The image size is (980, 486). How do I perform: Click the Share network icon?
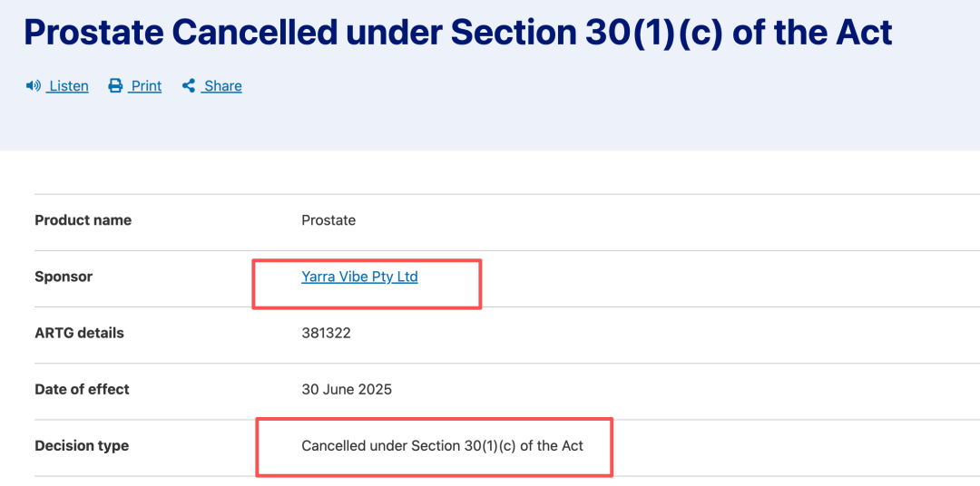(x=189, y=86)
